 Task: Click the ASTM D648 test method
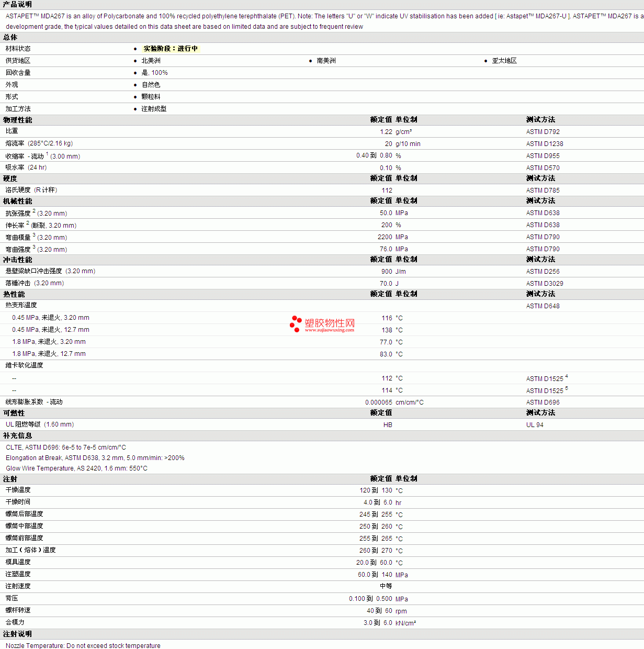pyautogui.click(x=543, y=306)
